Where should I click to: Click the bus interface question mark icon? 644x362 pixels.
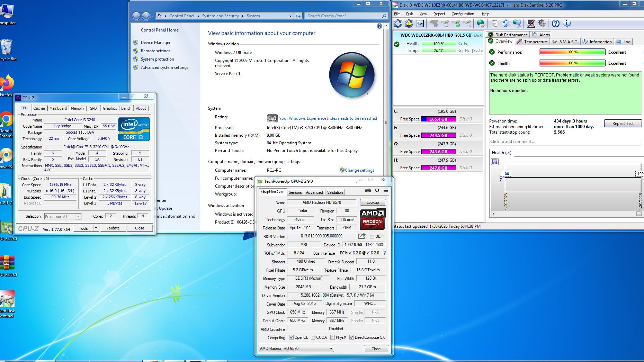pos(384,253)
